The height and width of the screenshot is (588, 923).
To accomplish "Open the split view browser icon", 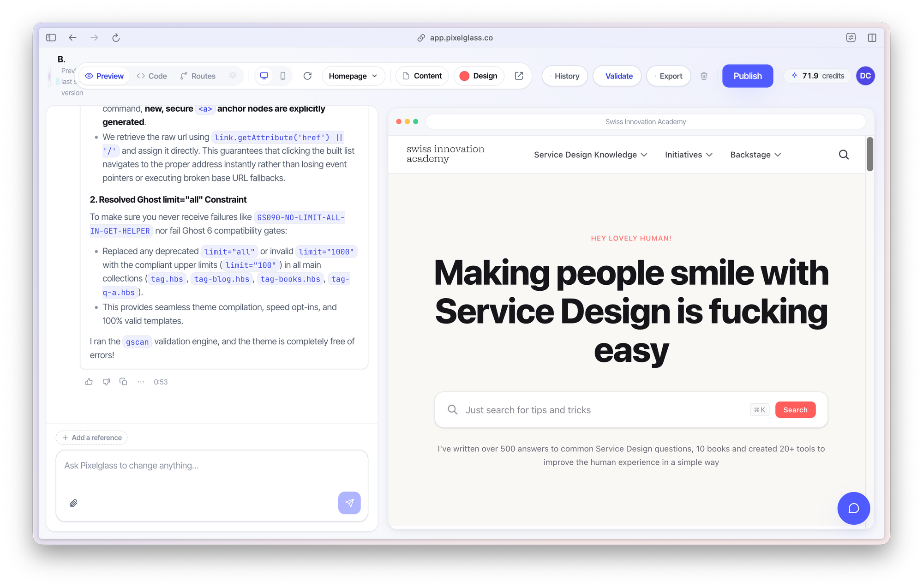I will click(872, 38).
